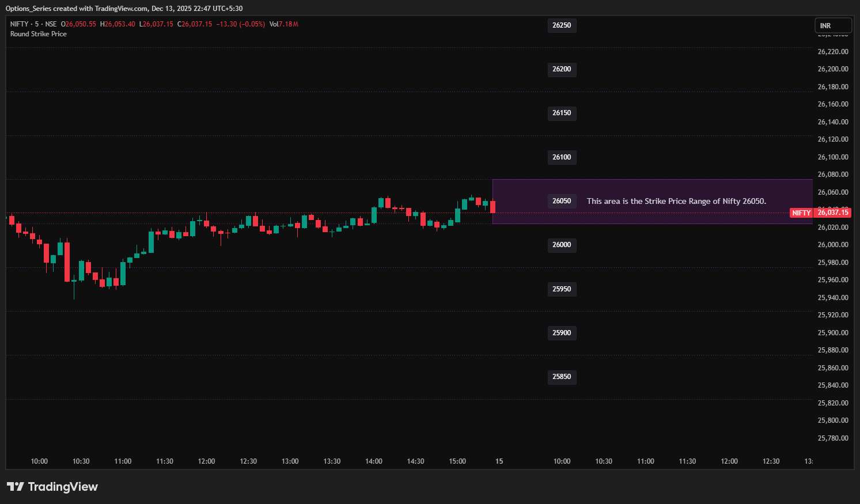Select the 25850 strike label box

pos(562,377)
